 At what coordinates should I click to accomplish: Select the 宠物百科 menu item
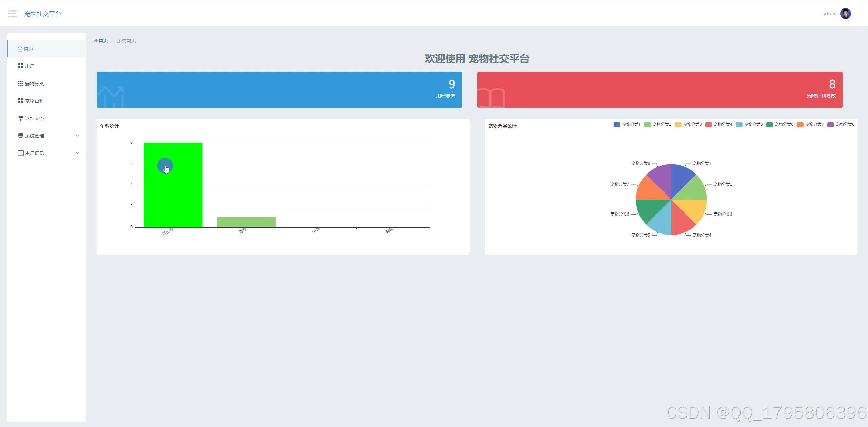coord(35,101)
